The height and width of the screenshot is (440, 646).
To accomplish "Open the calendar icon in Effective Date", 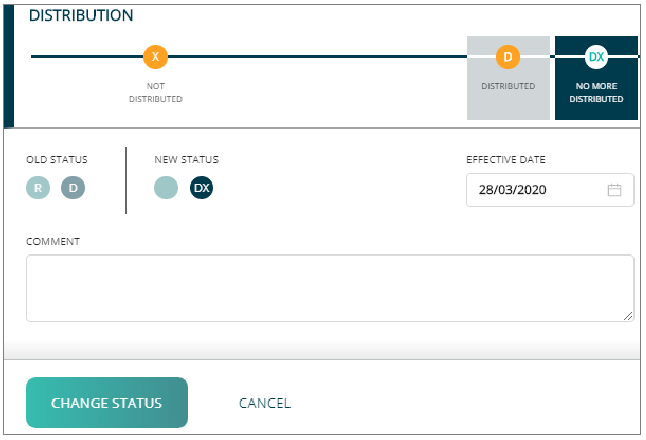I will coord(614,190).
